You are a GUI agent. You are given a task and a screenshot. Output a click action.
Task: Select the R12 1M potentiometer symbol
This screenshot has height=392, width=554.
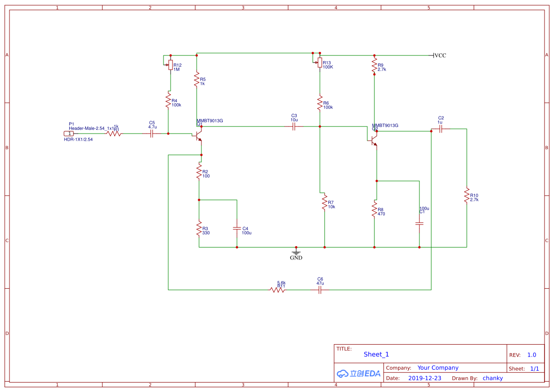click(x=170, y=65)
